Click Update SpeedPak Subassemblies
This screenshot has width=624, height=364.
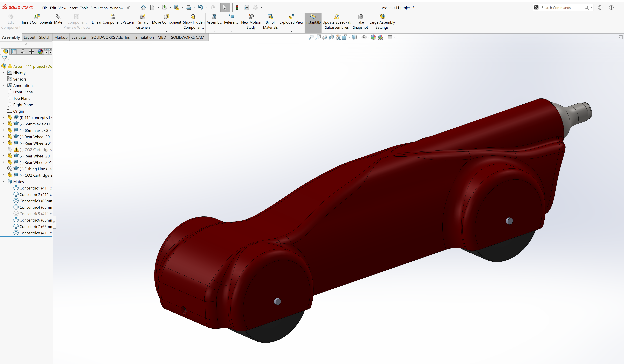tap(337, 22)
